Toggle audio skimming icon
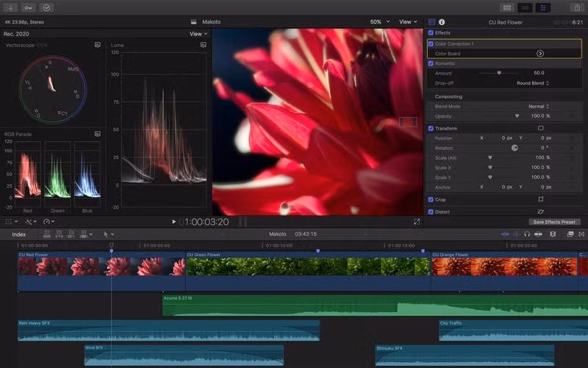Image resolution: width=588 pixels, height=368 pixels. click(516, 234)
